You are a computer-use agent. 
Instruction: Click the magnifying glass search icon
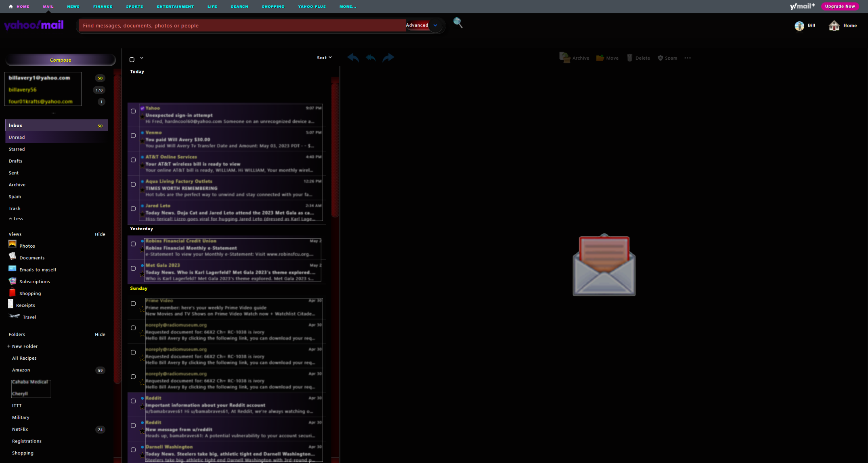coord(458,23)
